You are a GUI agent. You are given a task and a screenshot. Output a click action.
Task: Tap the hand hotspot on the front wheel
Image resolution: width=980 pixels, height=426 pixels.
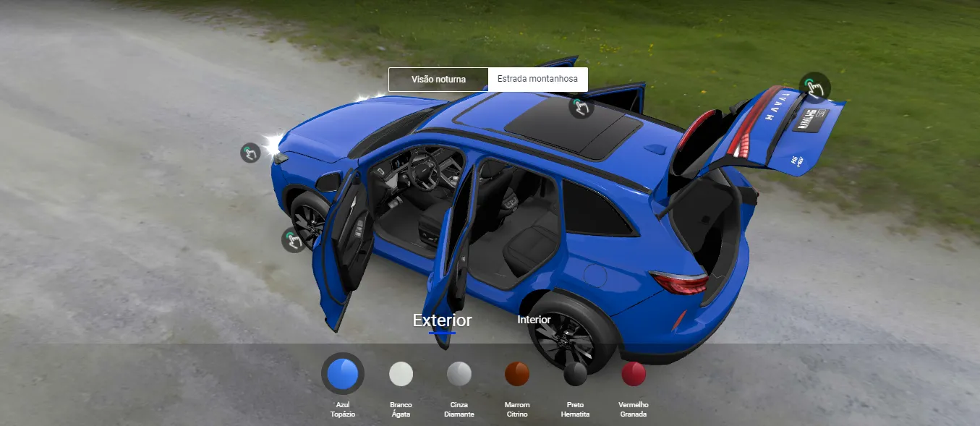(293, 239)
